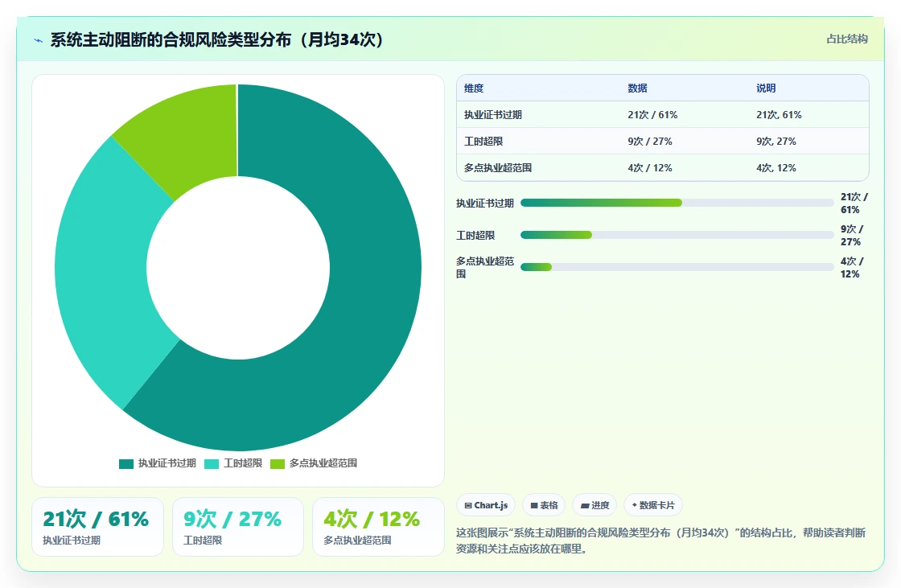Screen dimensions: 901x588
Task: Click the description paragraph below the tags
Action: tap(660, 541)
